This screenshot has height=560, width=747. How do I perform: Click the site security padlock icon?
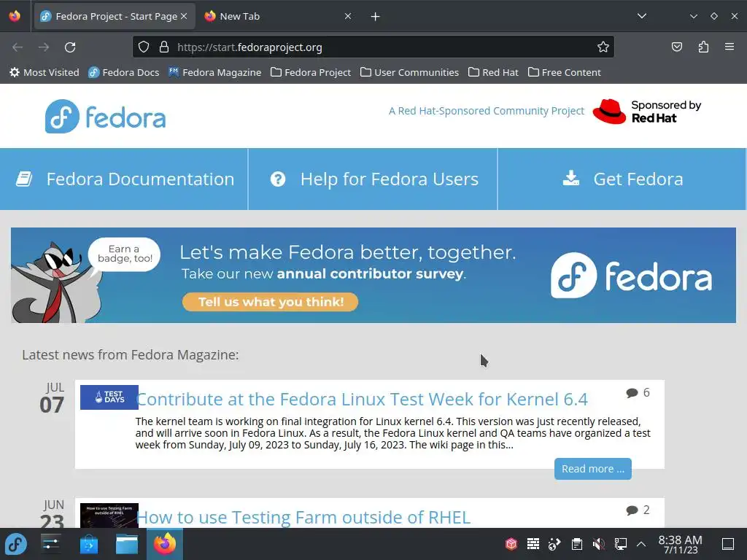click(x=164, y=47)
